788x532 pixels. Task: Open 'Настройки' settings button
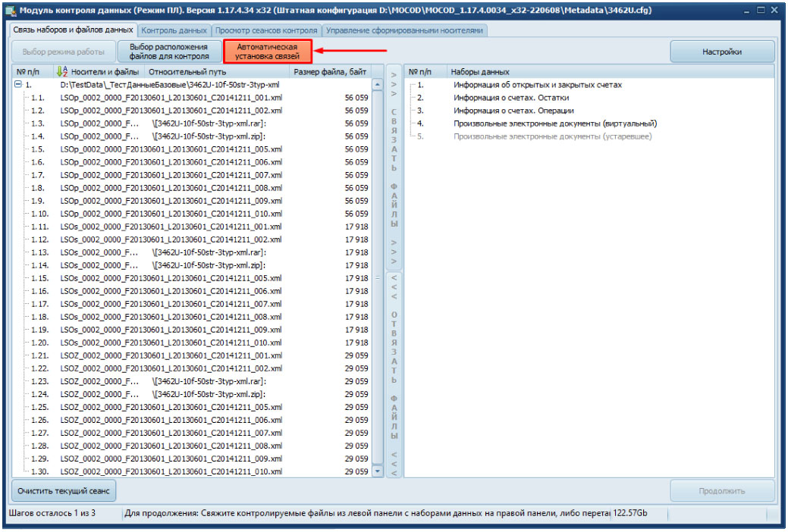(721, 52)
